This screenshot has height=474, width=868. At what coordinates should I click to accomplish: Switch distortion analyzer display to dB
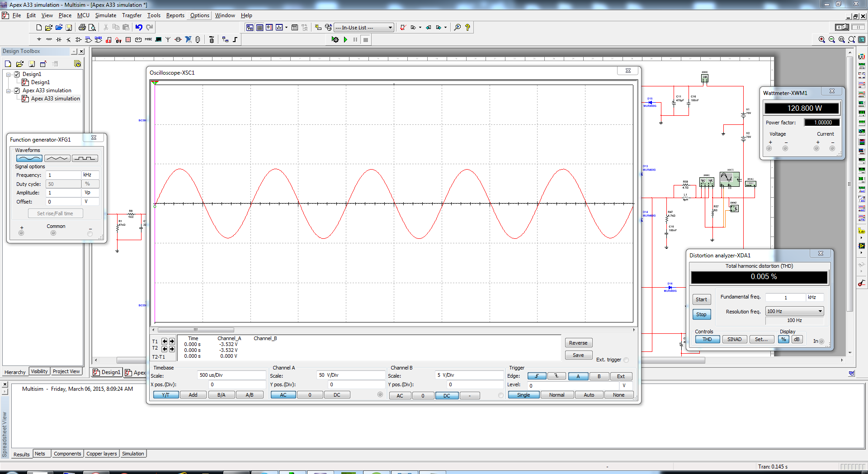(x=797, y=339)
